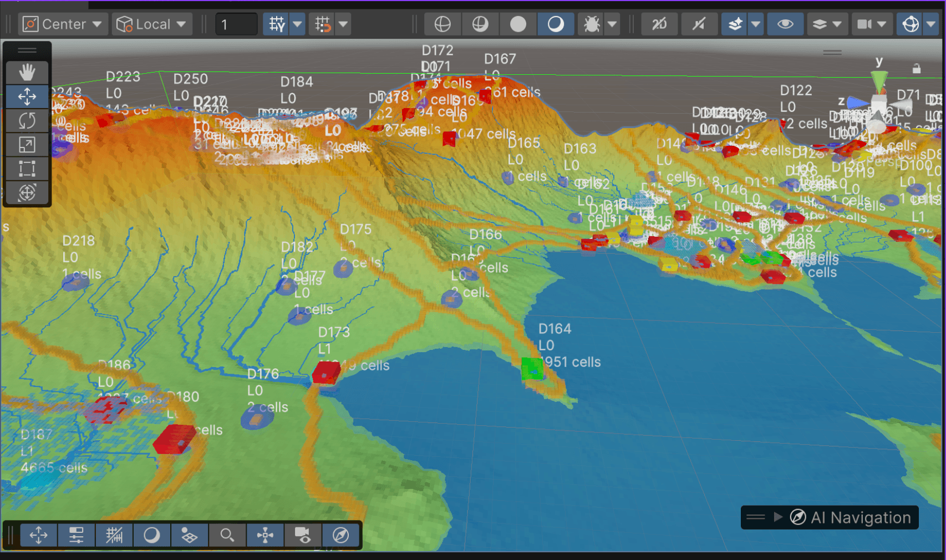
Task: Open the sliders settings icon in bottom overlay
Action: click(76, 535)
